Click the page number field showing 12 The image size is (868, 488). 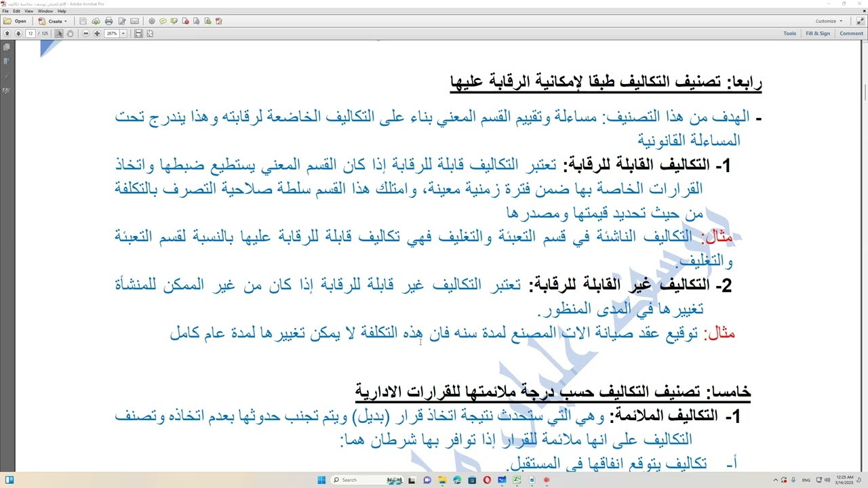click(x=31, y=33)
